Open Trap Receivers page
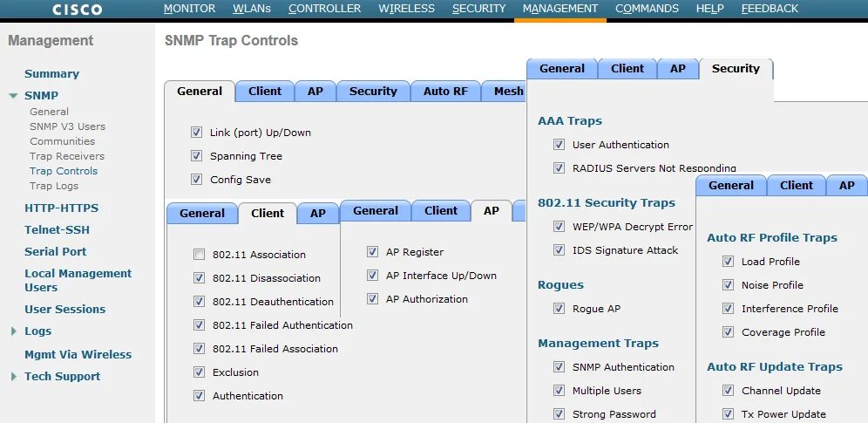The width and height of the screenshot is (868, 423). click(x=67, y=156)
